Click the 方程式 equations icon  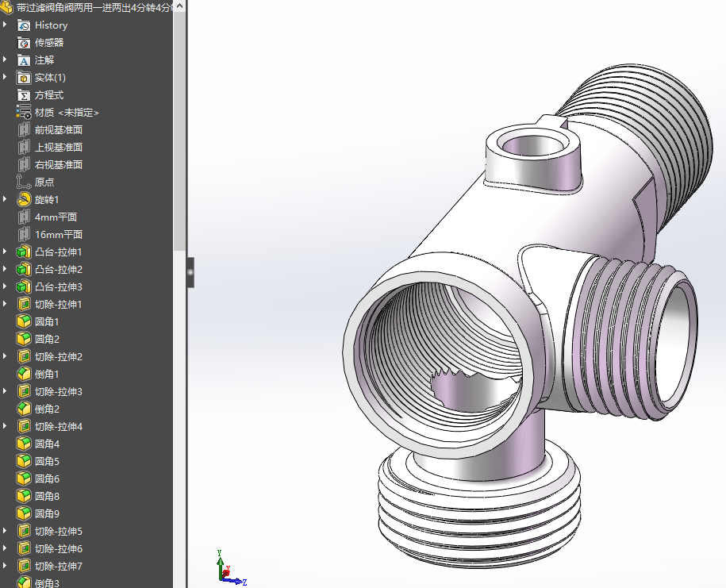[x=24, y=95]
